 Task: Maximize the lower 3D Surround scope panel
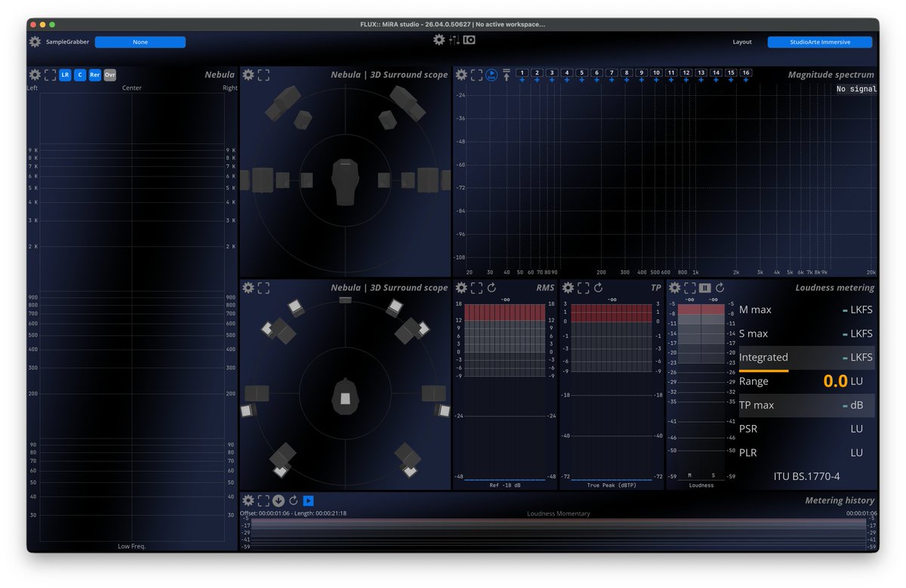coord(263,288)
